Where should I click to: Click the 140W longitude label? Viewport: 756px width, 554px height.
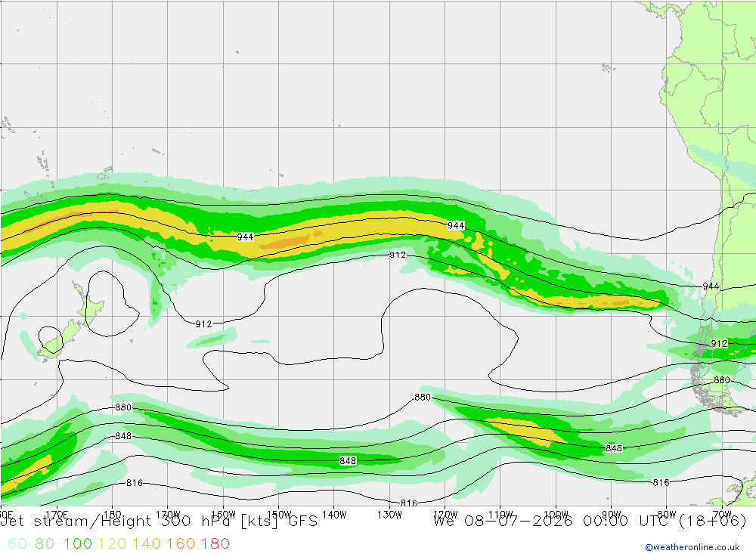pos(334,515)
